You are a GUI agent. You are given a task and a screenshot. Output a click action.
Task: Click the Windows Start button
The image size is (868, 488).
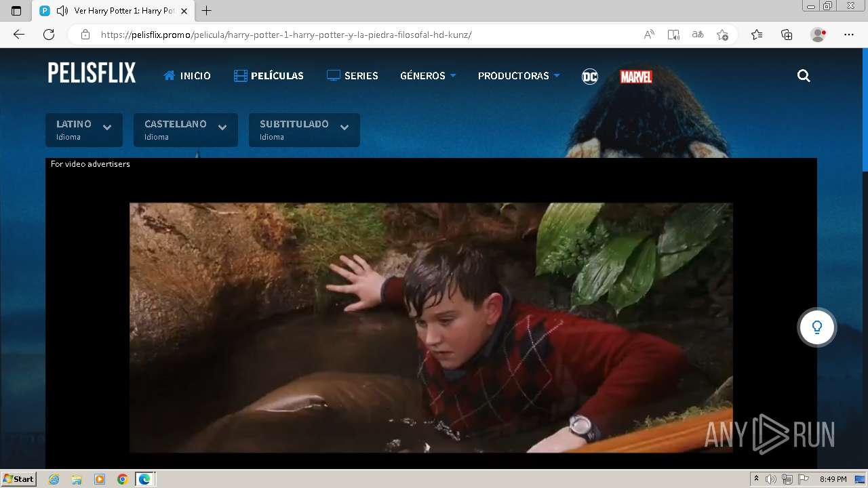[19, 479]
